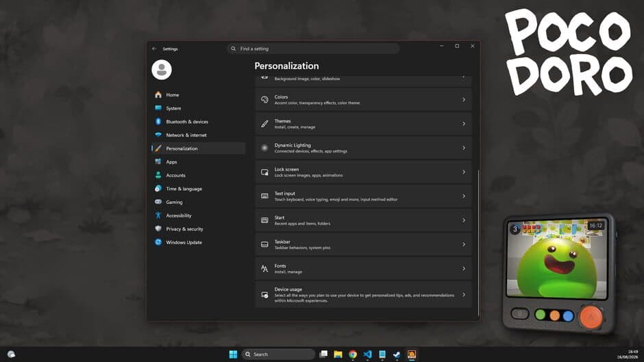Open Task View from the taskbar
The height and width of the screenshot is (362, 644).
coord(323,354)
